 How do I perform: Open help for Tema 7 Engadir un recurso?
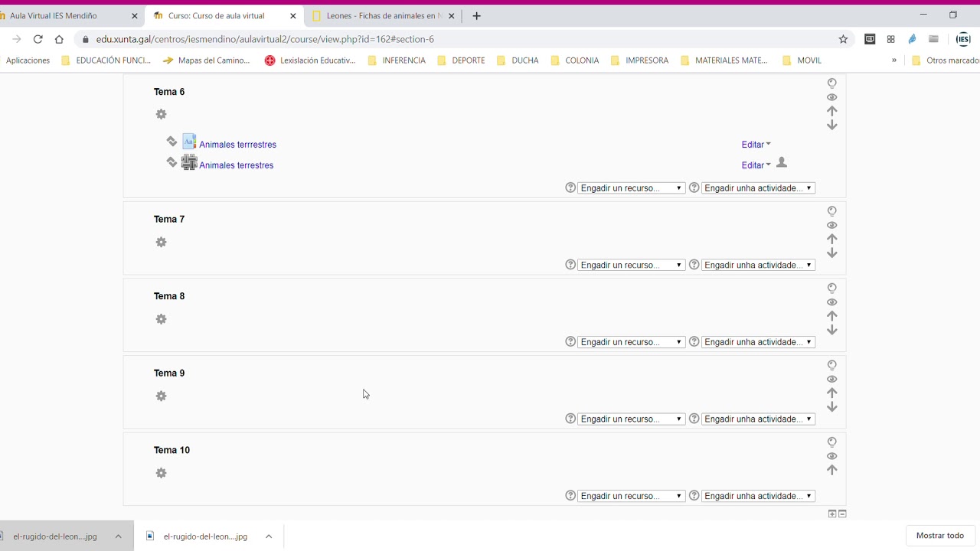(570, 265)
